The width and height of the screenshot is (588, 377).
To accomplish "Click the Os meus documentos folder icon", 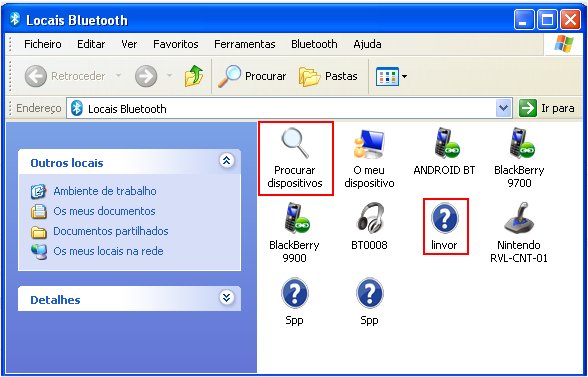I will tap(38, 211).
